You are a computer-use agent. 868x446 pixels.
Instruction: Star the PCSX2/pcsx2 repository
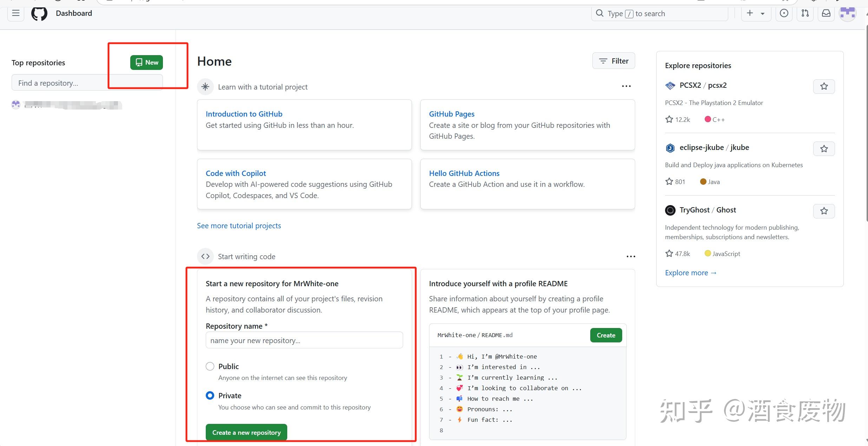coord(824,86)
